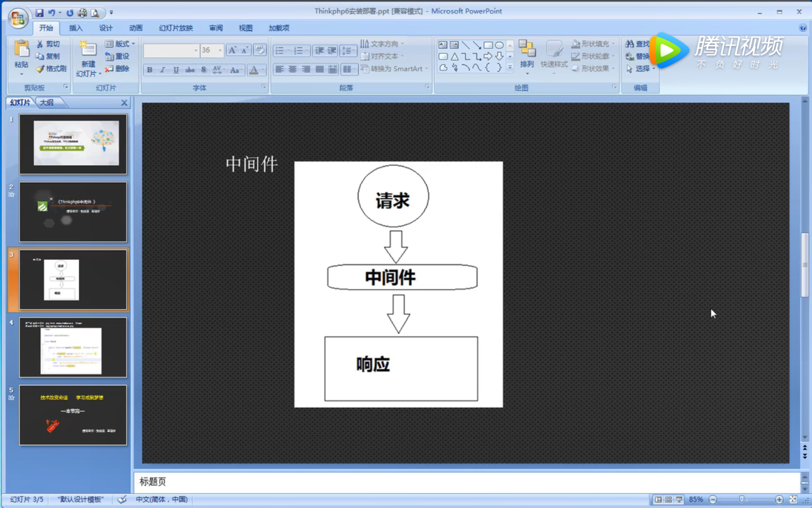812x508 pixels.
Task: Open PowerPoint help question mark
Action: coord(803,28)
